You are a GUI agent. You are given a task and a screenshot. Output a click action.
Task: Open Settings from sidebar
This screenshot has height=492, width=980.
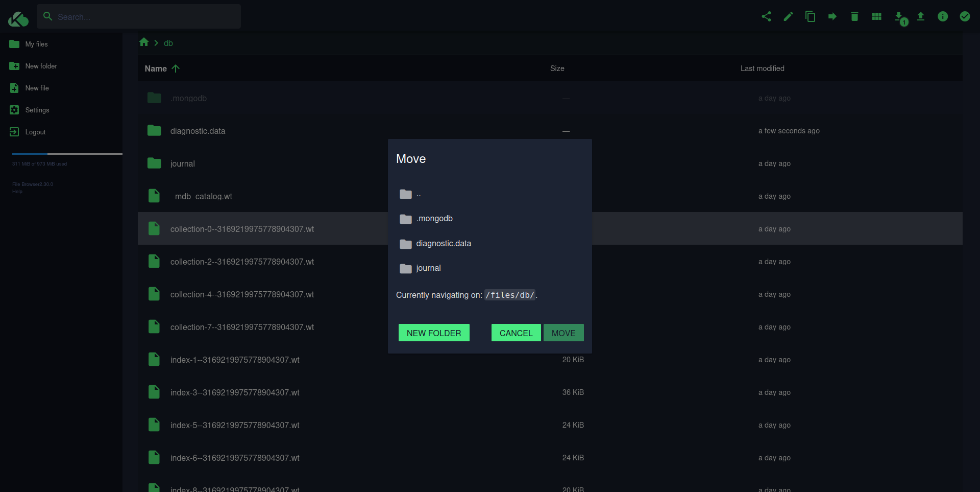click(37, 110)
